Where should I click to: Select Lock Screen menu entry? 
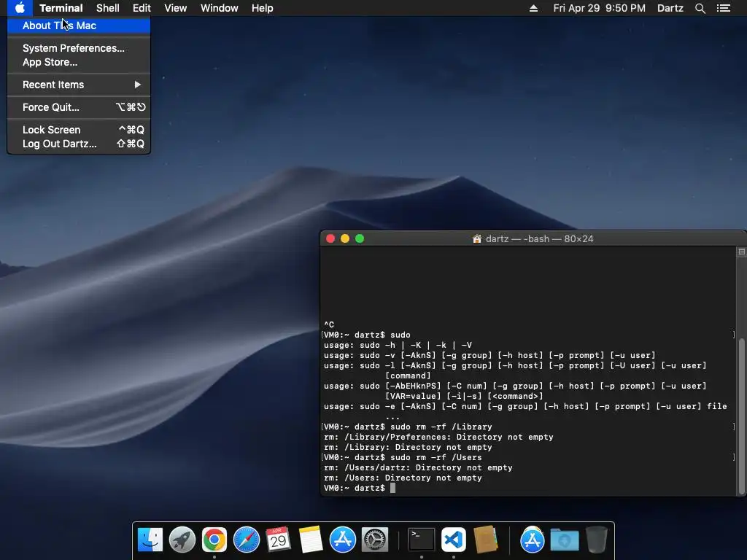[x=79, y=130]
